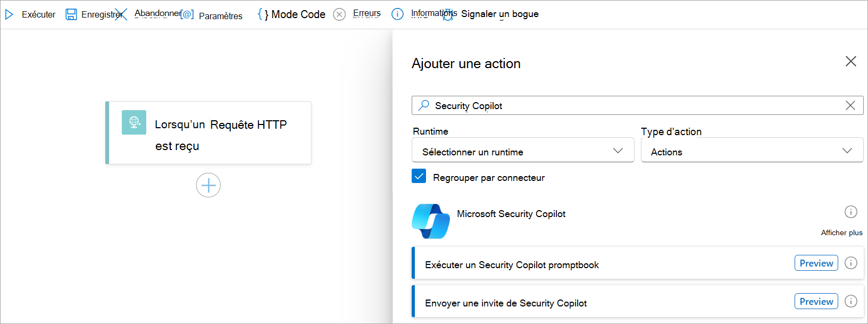Click the Enregistrer save icon
The height and width of the screenshot is (324, 868).
[x=71, y=14]
